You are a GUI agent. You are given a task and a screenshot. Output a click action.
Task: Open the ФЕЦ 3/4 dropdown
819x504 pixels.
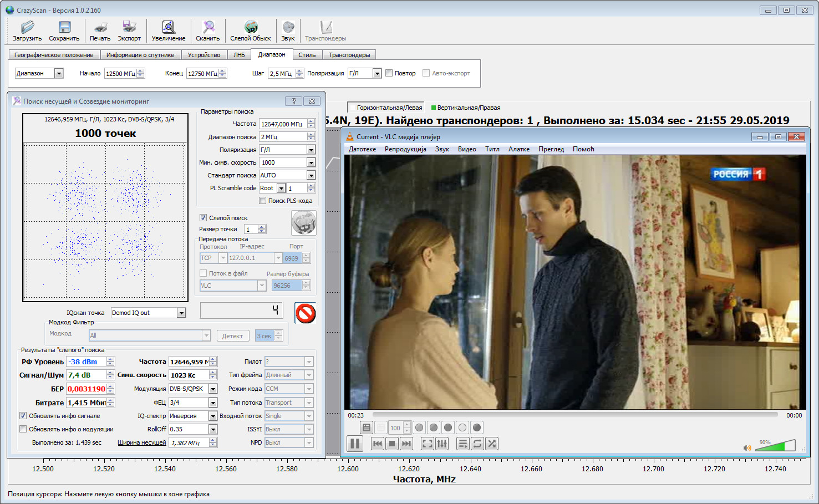tap(213, 403)
